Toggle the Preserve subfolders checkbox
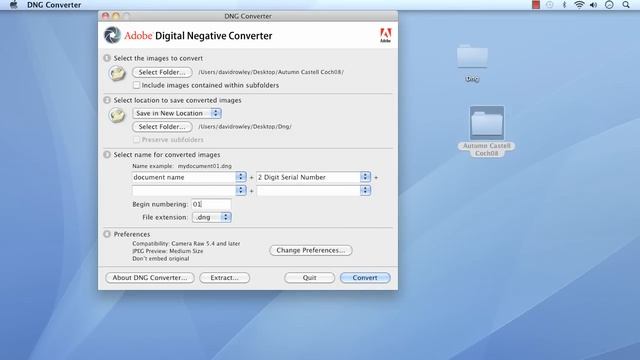Viewport: 640px width, 360px height. (136, 140)
